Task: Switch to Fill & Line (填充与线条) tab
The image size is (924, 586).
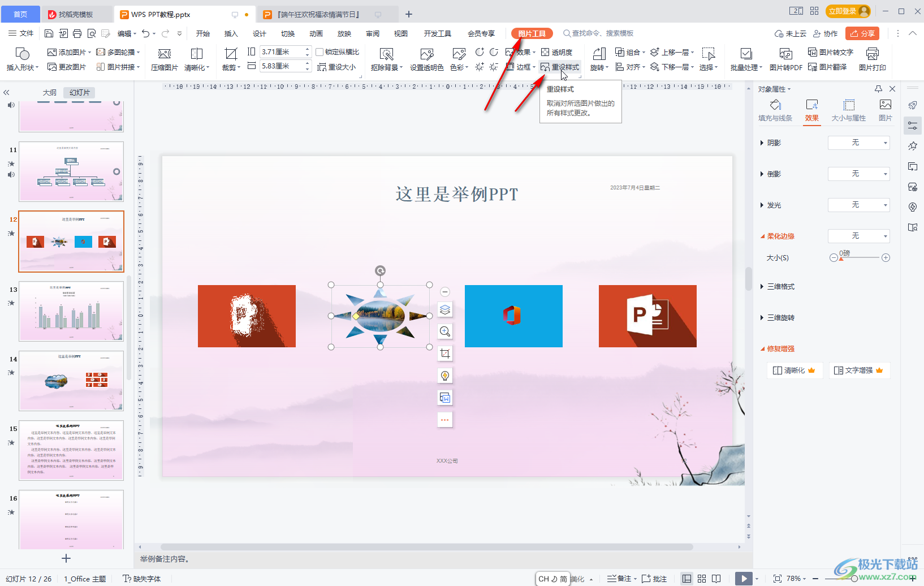Action: click(x=775, y=110)
